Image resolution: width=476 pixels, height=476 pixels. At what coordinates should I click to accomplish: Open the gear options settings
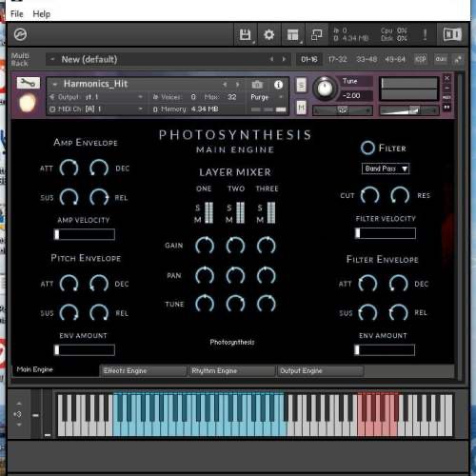coord(268,34)
